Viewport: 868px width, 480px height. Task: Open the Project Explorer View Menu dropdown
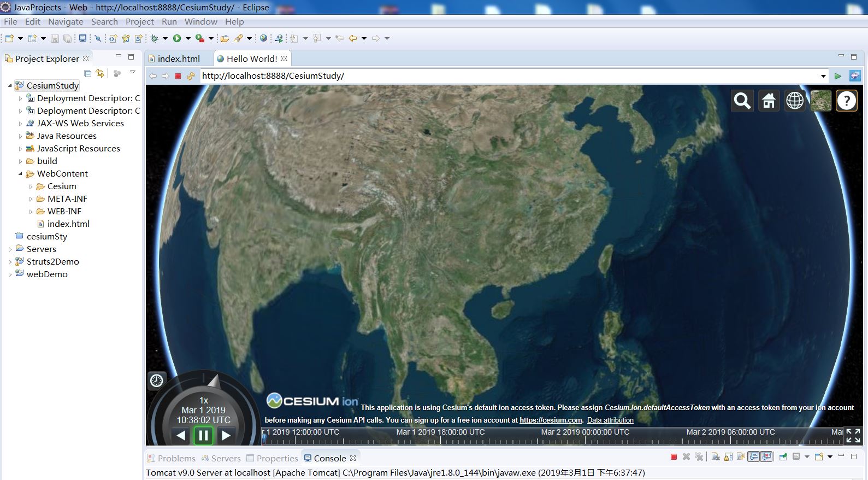point(132,72)
